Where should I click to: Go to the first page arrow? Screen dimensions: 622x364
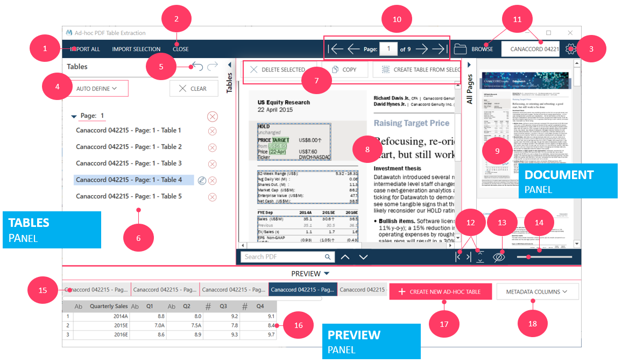[x=335, y=49]
